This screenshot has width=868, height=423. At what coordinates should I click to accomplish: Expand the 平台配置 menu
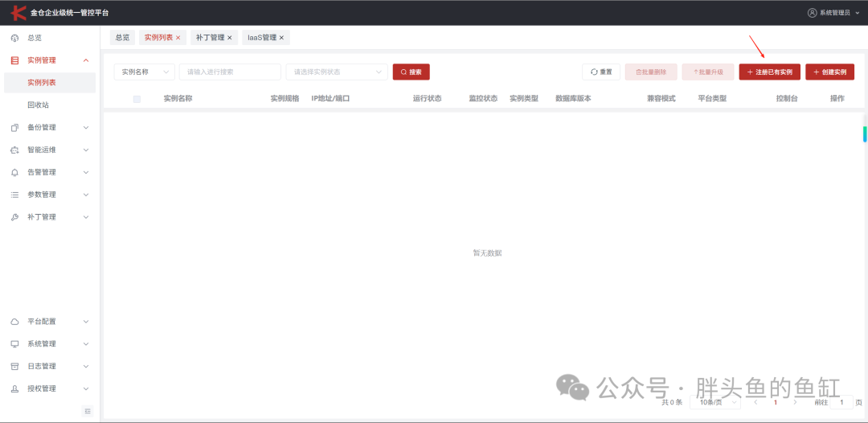pyautogui.click(x=86, y=322)
